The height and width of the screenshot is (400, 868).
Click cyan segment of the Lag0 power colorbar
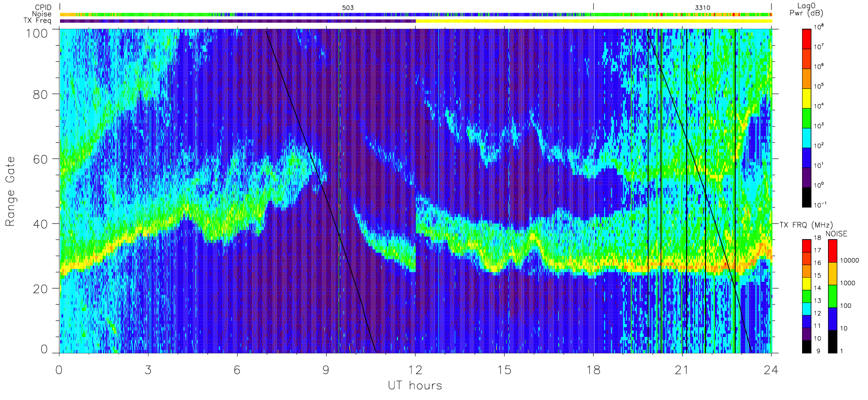[x=806, y=138]
